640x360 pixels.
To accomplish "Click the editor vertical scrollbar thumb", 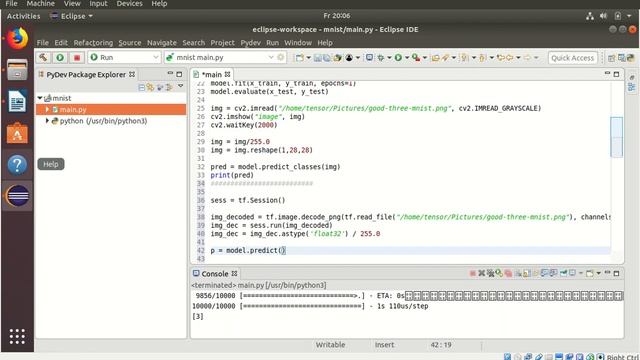I will tap(616, 137).
